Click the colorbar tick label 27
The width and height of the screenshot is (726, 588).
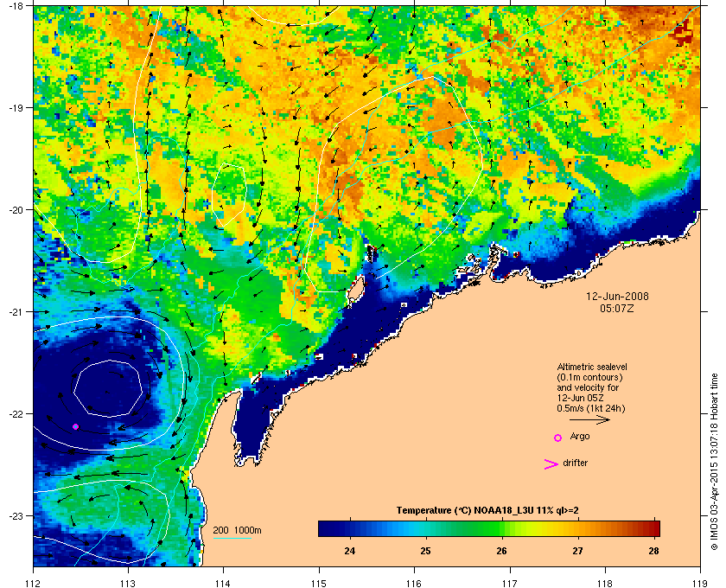pos(577,551)
